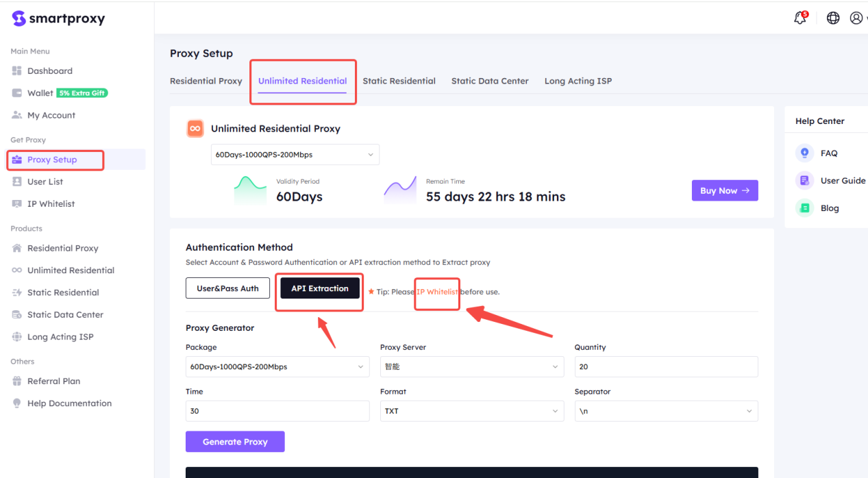868x478 pixels.
Task: Click the Help Documentation lightbulb icon
Action: (17, 403)
